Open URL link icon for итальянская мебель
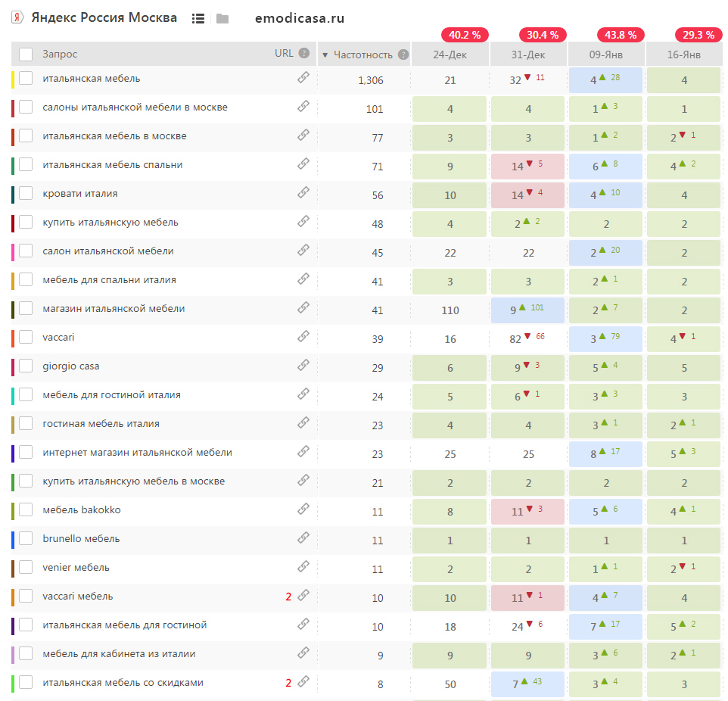Viewport: 728px width, 701px height. pos(303,77)
